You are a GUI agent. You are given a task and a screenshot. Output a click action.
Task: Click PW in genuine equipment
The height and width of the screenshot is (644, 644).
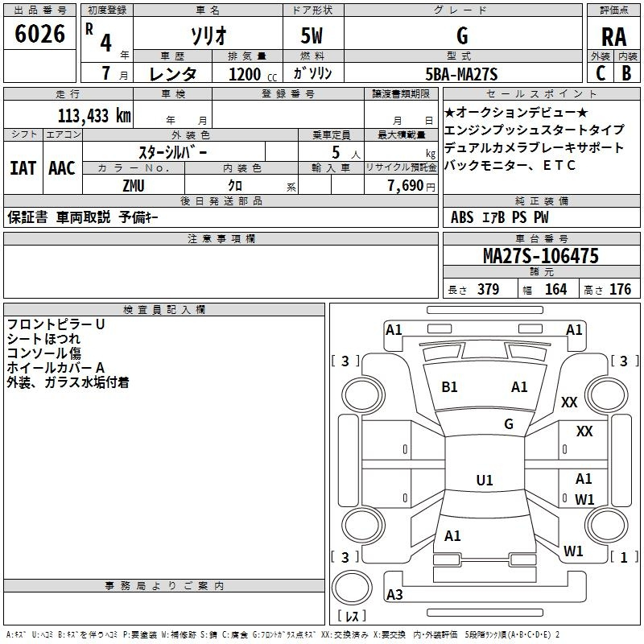tap(541, 217)
